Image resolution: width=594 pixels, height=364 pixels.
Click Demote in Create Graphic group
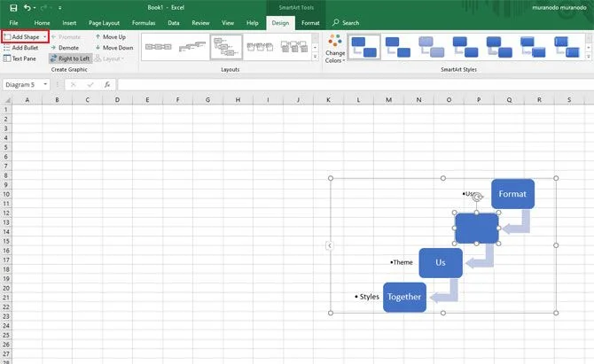point(65,48)
